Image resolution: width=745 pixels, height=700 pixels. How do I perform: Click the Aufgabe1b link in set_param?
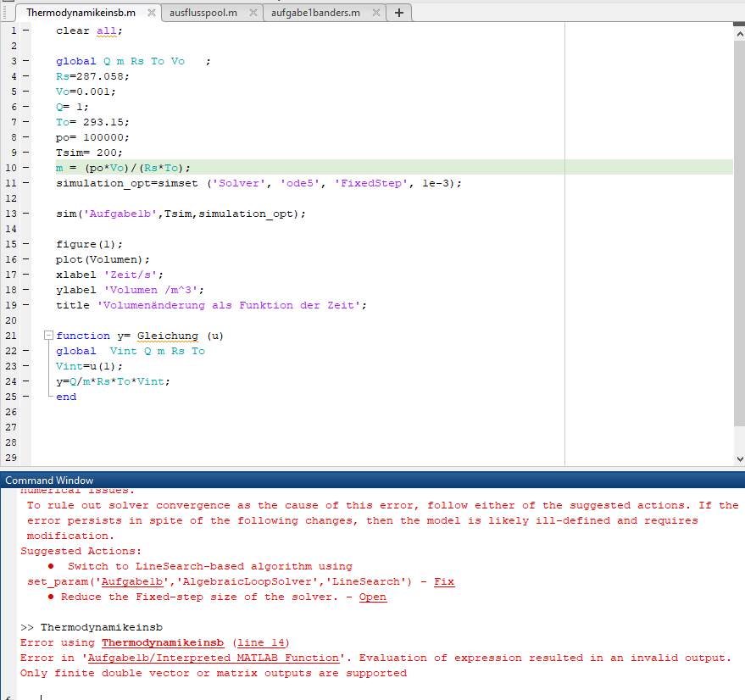[130, 582]
